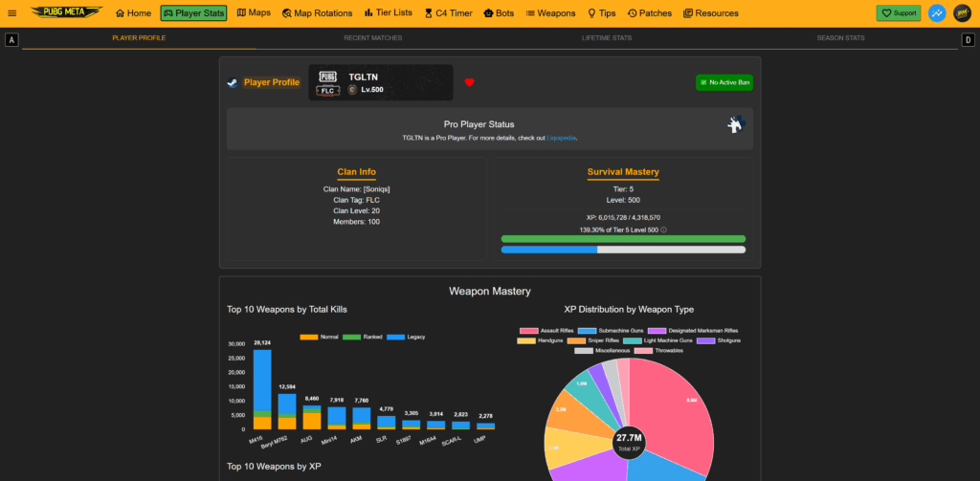
Task: Go to Home in the top navigation
Action: (x=133, y=13)
